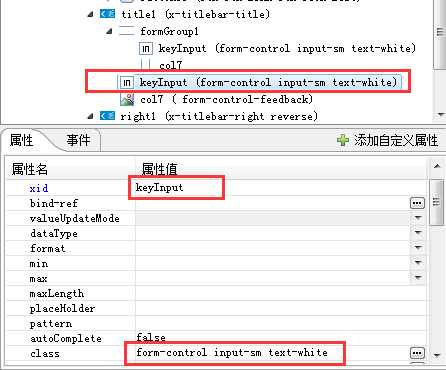Open the bind-ref ellipsis editor button
Image resolution: width=446 pixels, height=370 pixels.
point(417,203)
